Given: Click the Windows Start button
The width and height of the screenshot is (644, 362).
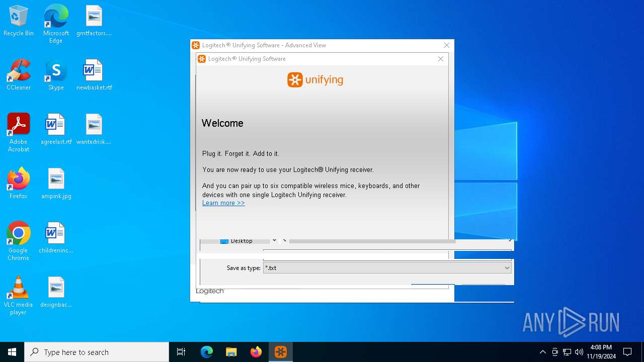Looking at the screenshot, I should [12, 352].
